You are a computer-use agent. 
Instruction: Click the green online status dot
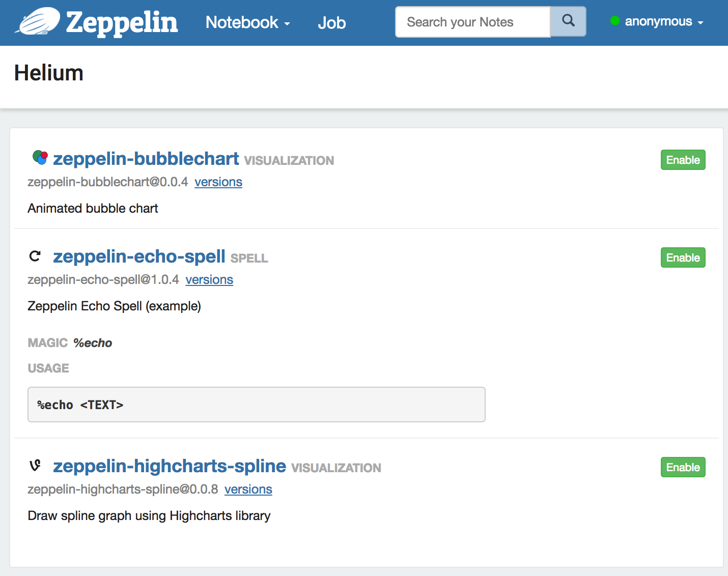(x=615, y=21)
